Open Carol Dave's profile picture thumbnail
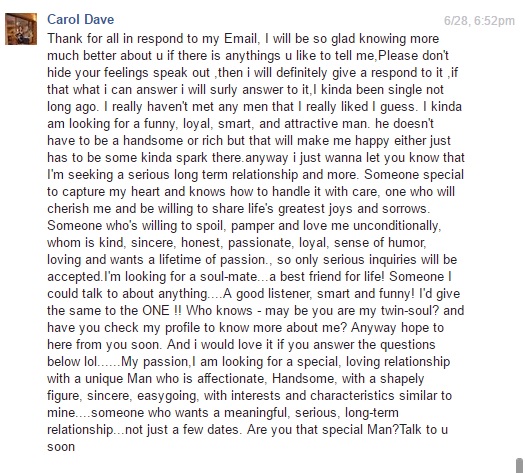 pos(21,29)
